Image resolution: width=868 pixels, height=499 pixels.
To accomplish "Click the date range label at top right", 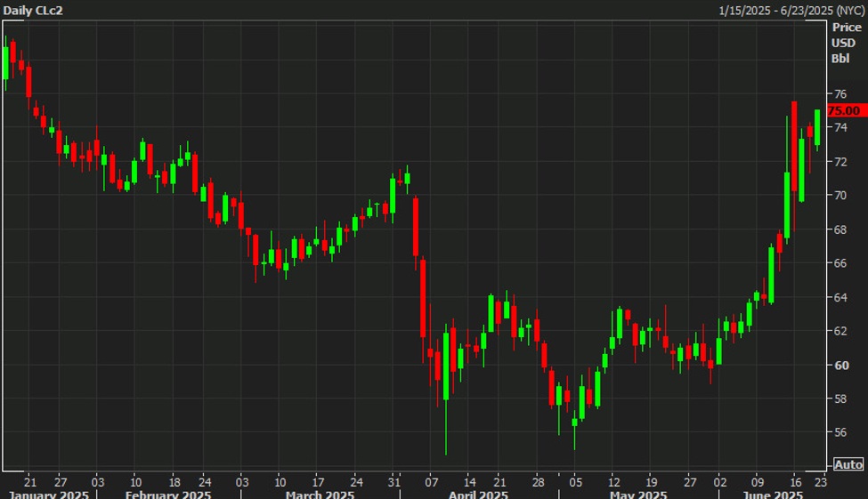I will click(789, 10).
